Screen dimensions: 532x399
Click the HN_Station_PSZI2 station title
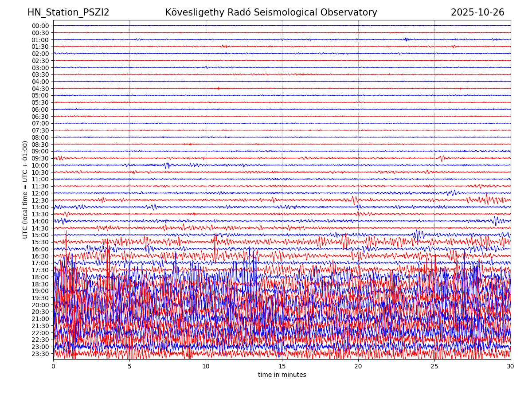click(x=68, y=12)
